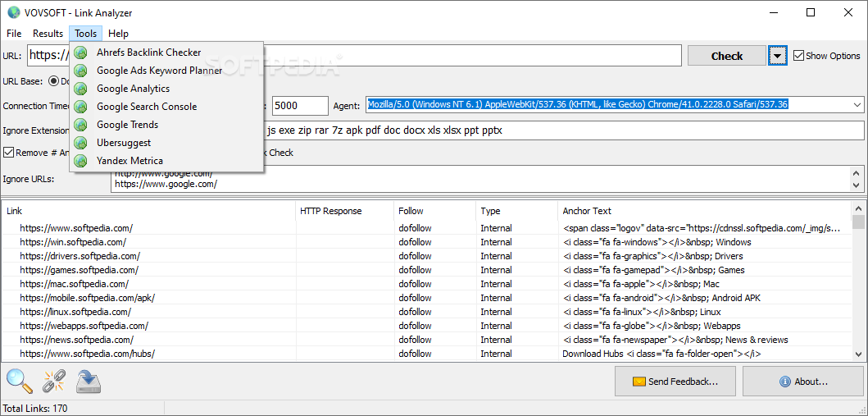Open the Check button dropdown arrow
Screen dimensions: 868x416
[777, 56]
